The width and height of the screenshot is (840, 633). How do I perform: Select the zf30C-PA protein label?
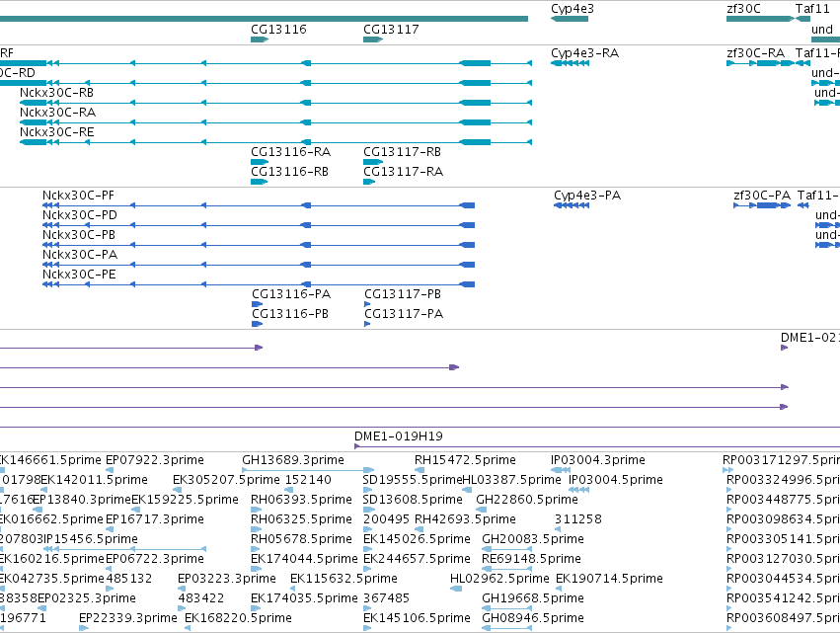click(762, 196)
